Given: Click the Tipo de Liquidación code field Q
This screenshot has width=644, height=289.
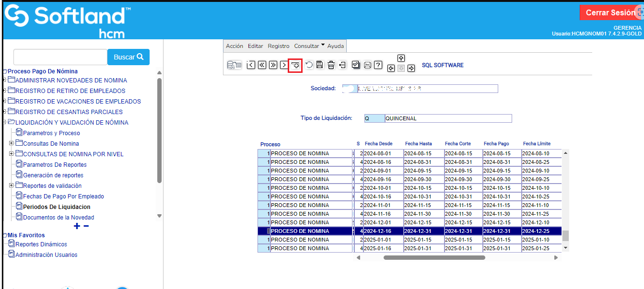Looking at the screenshot, I should (x=375, y=118).
